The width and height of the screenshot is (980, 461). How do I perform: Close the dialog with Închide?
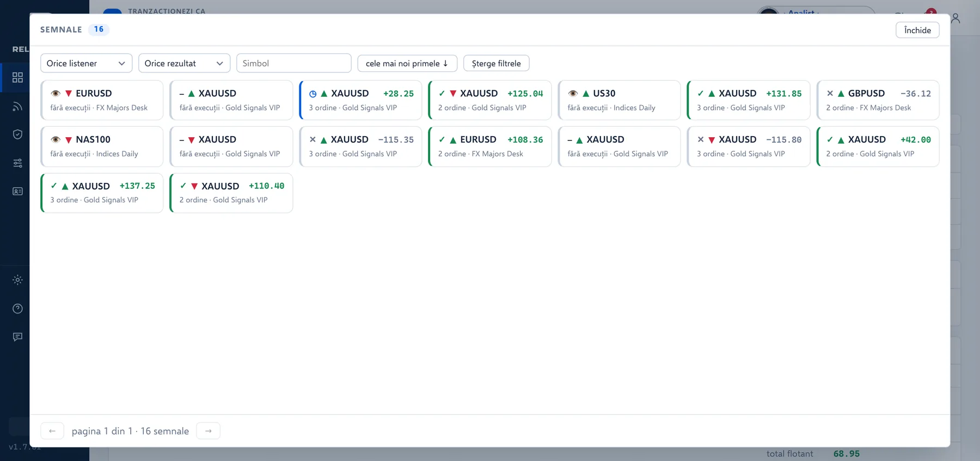[x=917, y=30]
